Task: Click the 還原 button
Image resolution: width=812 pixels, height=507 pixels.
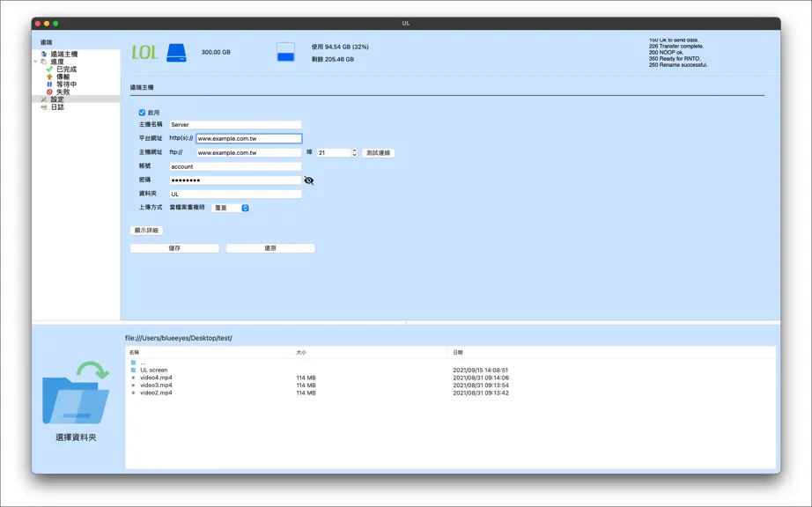Action: click(x=270, y=248)
